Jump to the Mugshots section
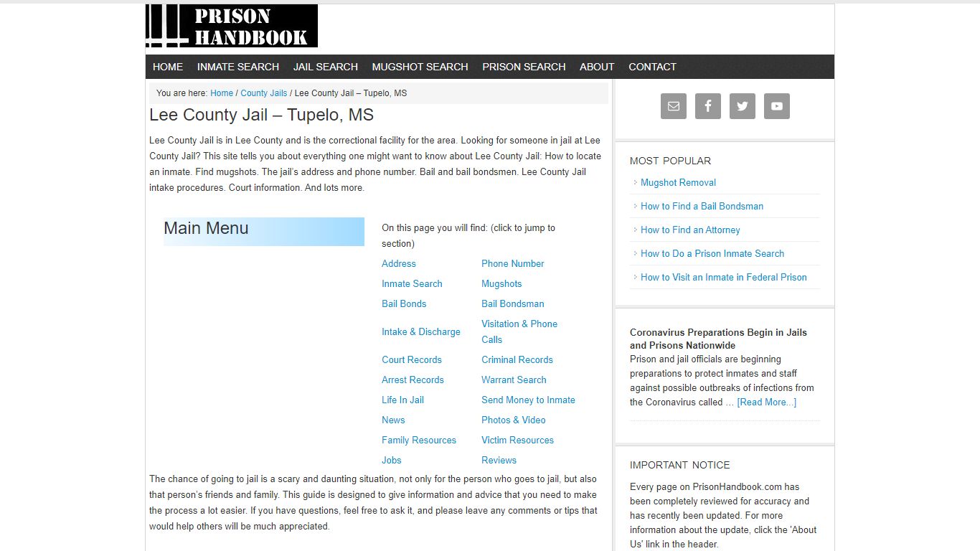 pyautogui.click(x=501, y=283)
